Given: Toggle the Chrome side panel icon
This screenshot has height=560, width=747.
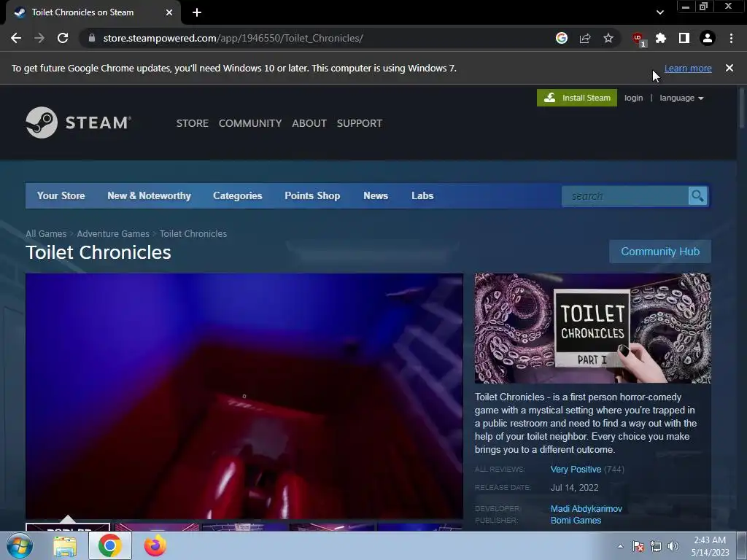Looking at the screenshot, I should point(684,38).
